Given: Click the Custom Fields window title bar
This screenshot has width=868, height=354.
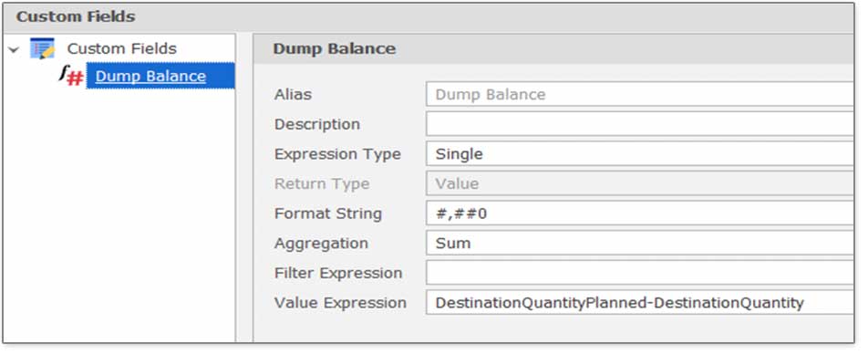Looking at the screenshot, I should click(428, 17).
